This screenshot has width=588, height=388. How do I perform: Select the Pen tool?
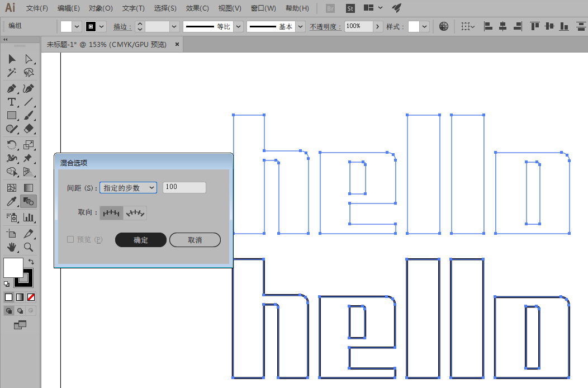[x=12, y=88]
